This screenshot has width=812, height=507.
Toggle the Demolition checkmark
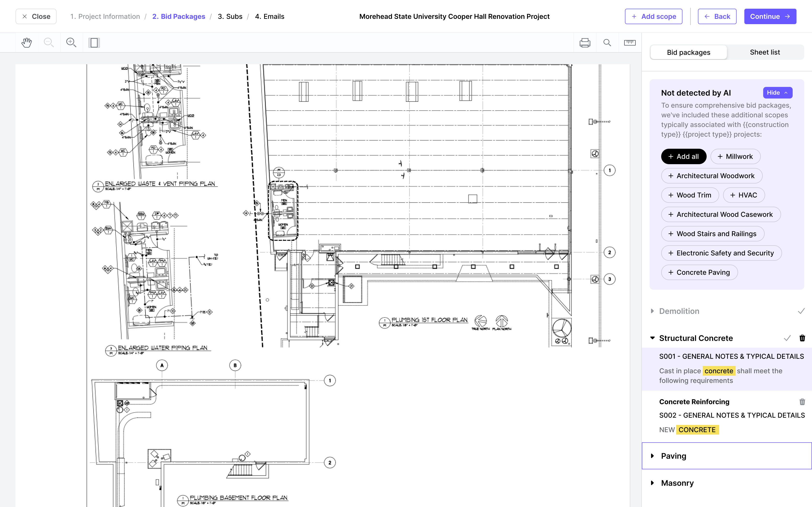801,311
